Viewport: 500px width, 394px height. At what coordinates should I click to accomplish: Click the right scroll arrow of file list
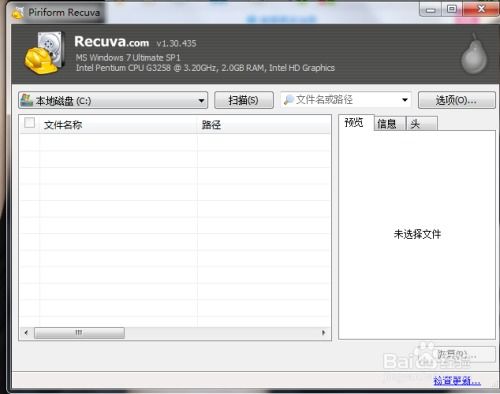(323, 333)
